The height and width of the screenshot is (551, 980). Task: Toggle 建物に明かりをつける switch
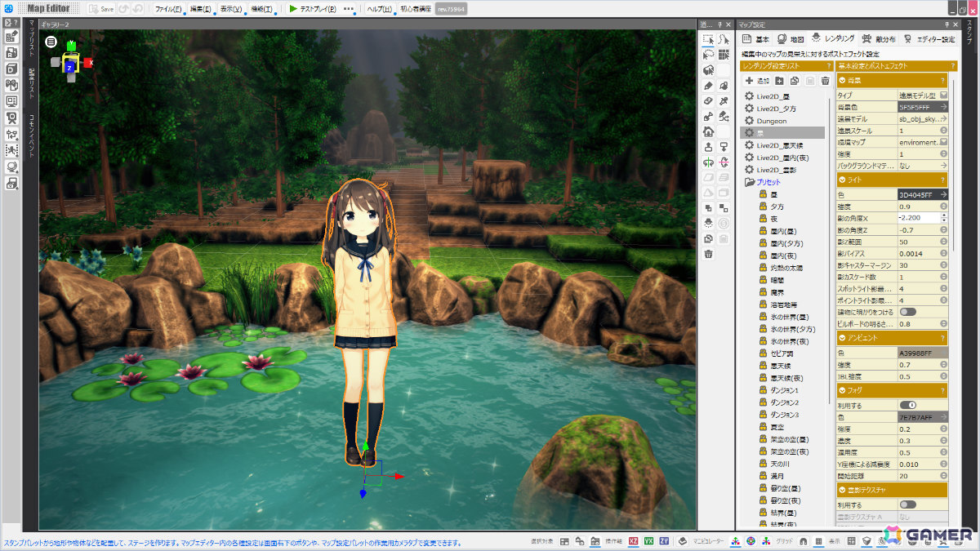(x=907, y=312)
